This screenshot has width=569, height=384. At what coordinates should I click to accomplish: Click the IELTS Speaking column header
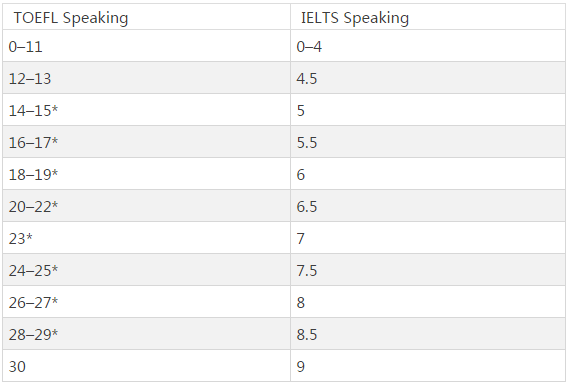pyautogui.click(x=428, y=17)
